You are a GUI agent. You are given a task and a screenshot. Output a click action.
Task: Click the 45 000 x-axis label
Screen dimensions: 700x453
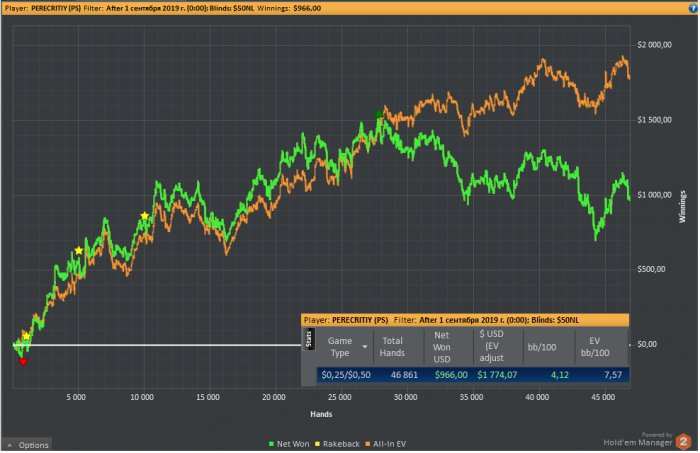pyautogui.click(x=603, y=397)
